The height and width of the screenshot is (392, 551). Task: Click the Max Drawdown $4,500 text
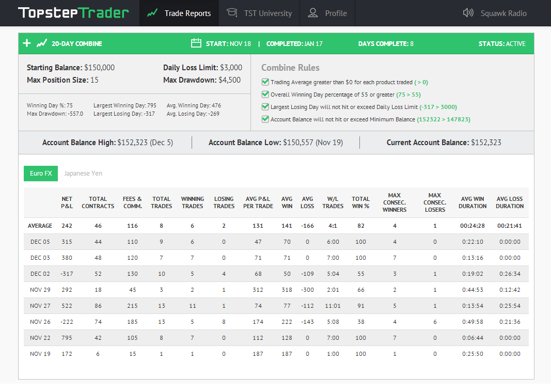(x=202, y=80)
